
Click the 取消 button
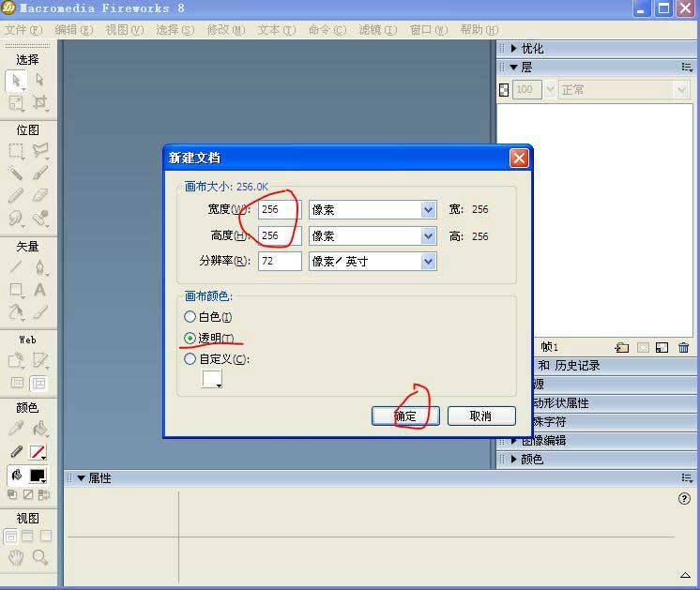481,416
